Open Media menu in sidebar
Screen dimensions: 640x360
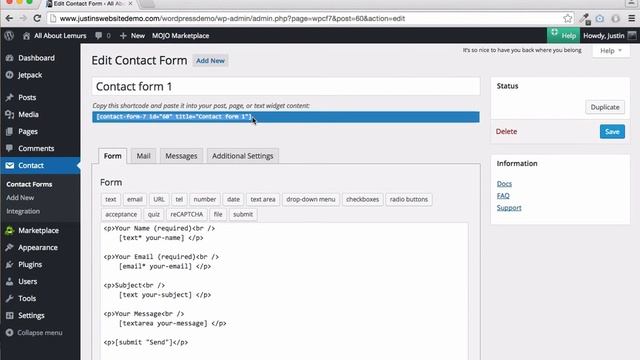coord(28,115)
